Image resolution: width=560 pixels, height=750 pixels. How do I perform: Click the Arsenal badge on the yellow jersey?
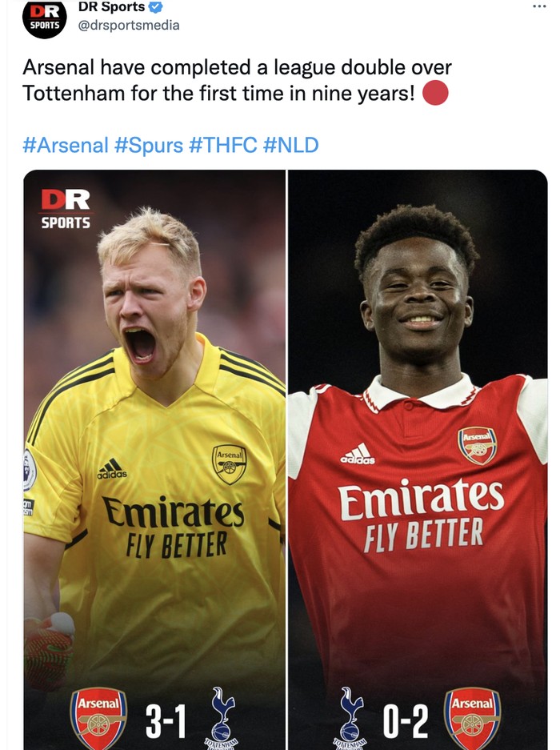tap(230, 464)
